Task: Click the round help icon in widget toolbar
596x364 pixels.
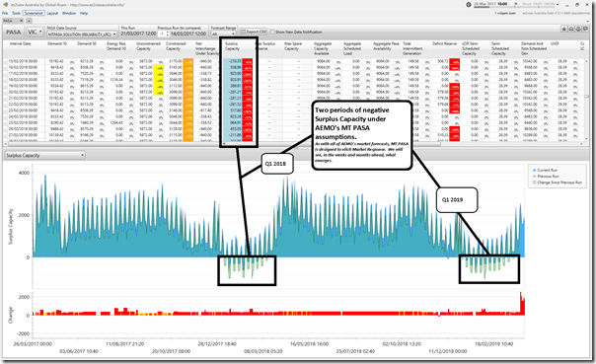Action: coord(578,29)
